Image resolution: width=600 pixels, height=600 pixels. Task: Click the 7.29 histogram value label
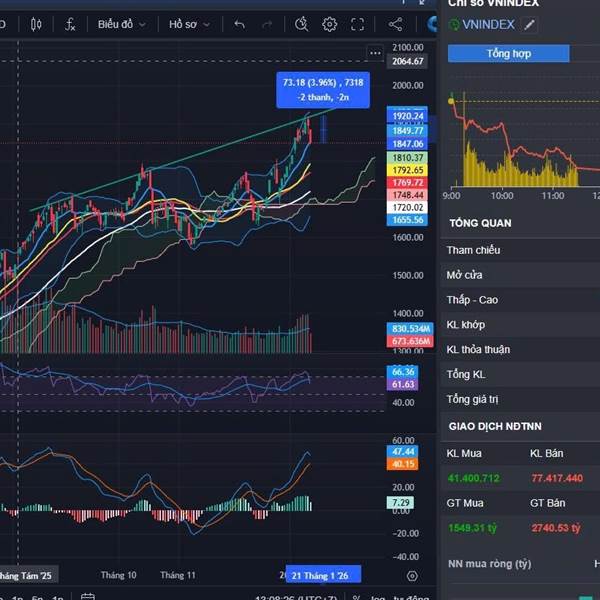pos(400,502)
